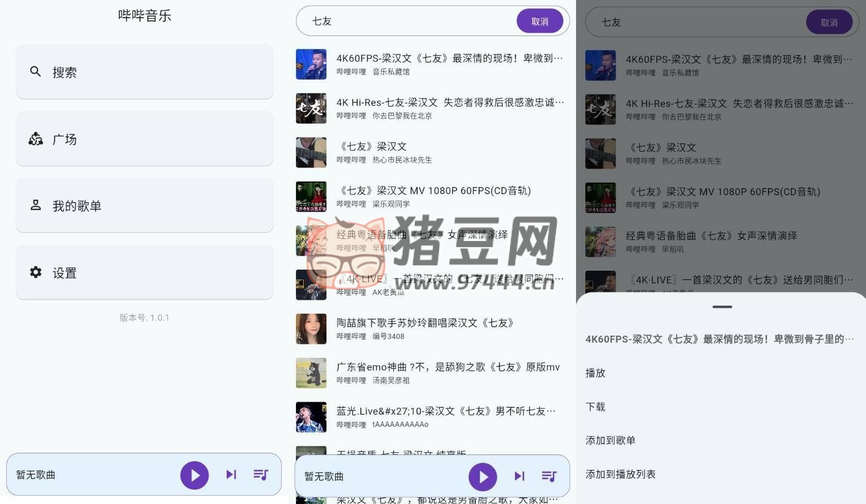Open the 搜索 search menu entry

[x=144, y=72]
